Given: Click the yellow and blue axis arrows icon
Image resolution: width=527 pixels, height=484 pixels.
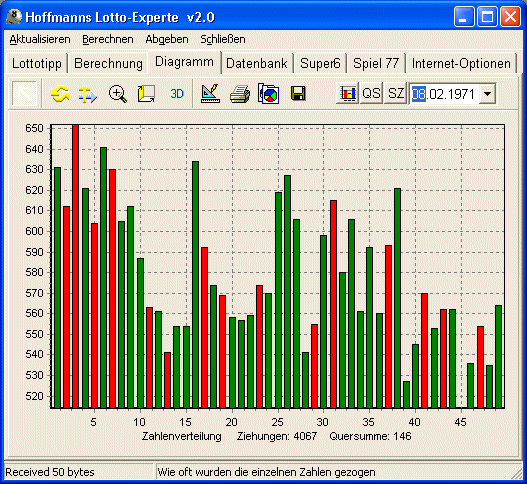Looking at the screenshot, I should click(88, 94).
